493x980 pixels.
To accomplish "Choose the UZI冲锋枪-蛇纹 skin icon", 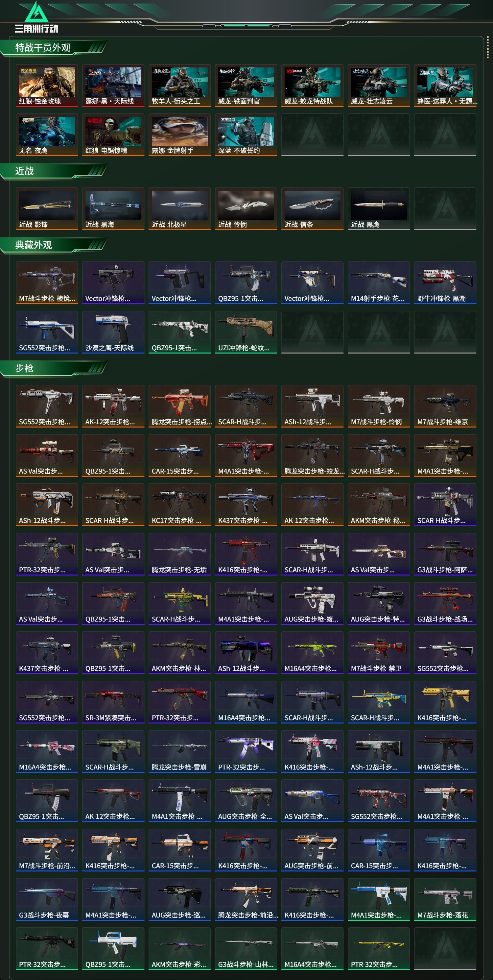I will pyautogui.click(x=246, y=332).
